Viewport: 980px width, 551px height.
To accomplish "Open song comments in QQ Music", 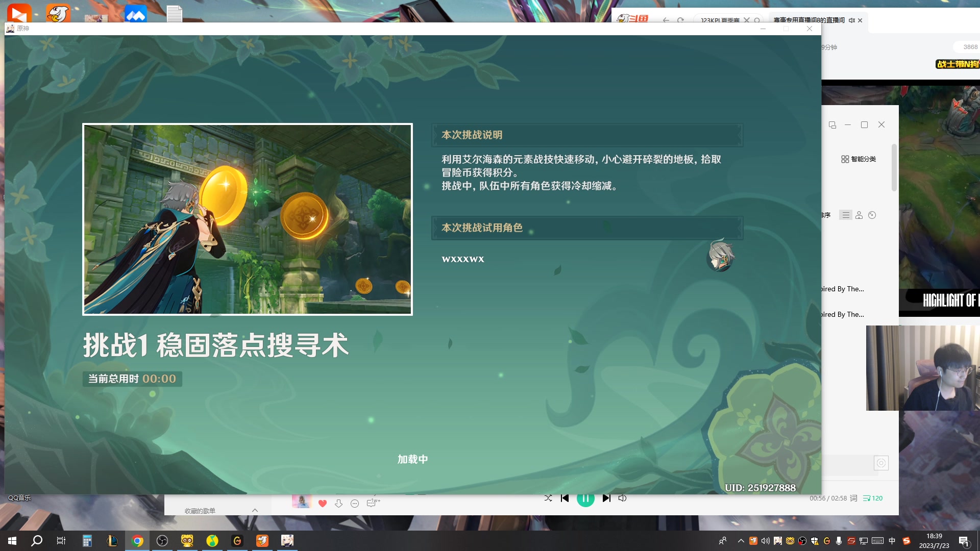I will [x=373, y=503].
